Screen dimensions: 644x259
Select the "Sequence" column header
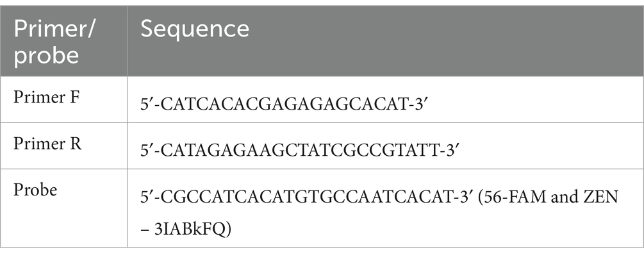coord(195,29)
